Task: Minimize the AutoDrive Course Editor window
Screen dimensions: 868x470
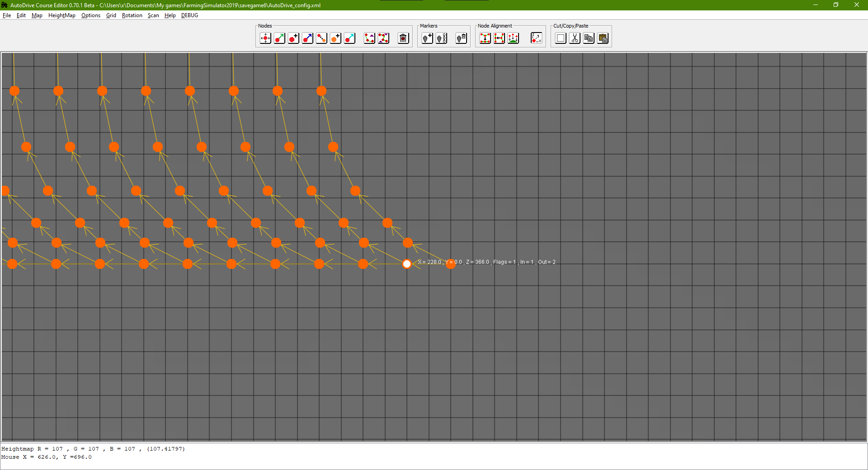Action: tap(816, 5)
